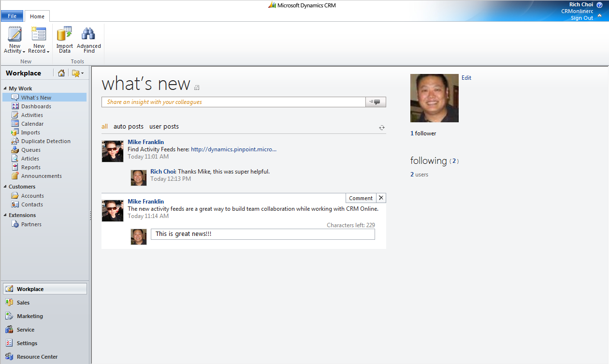Collapse the My Work section
The height and width of the screenshot is (364, 609).
pyautogui.click(x=4, y=88)
